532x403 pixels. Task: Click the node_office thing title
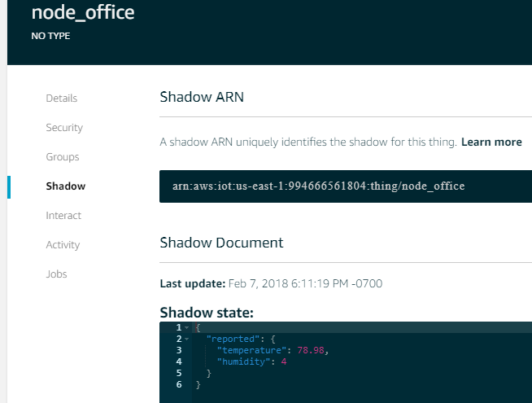coord(83,12)
